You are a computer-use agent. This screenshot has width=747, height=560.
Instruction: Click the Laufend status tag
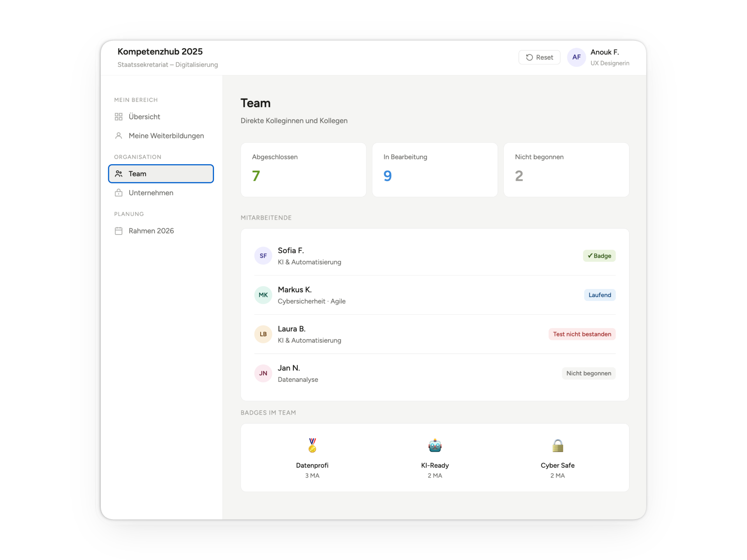600,295
